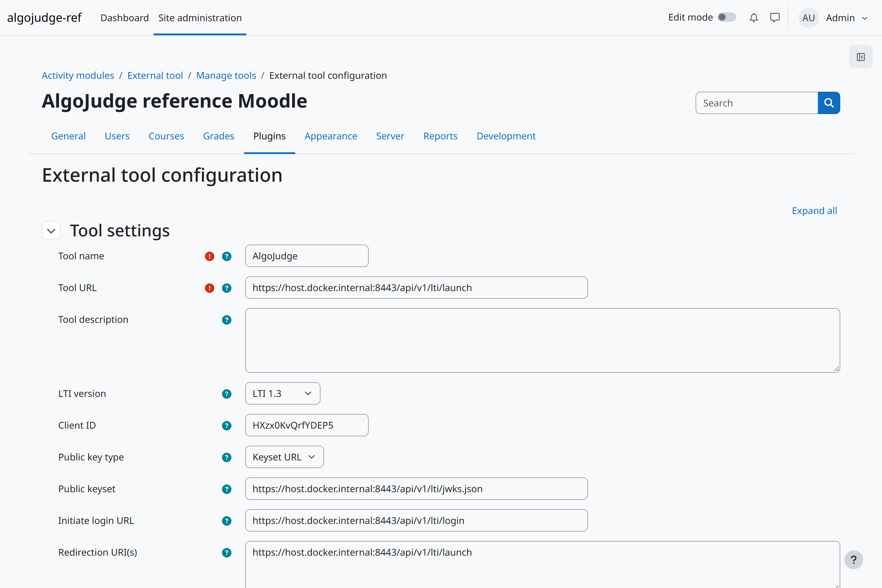Open the block drawer sidebar icon
The width and height of the screenshot is (882, 588).
point(861,57)
